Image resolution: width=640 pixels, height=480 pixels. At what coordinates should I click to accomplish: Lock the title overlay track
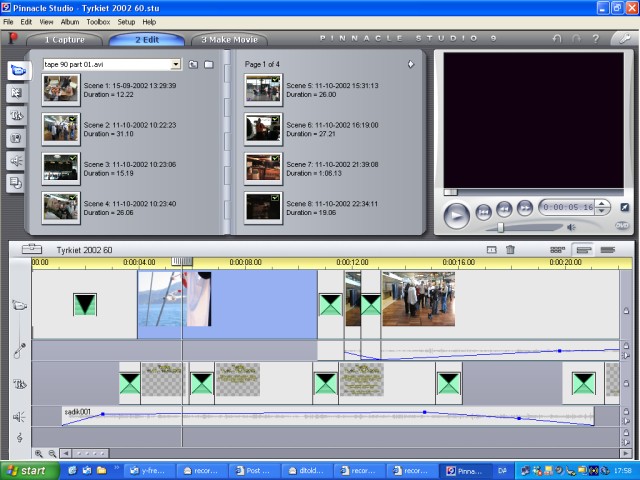click(626, 383)
